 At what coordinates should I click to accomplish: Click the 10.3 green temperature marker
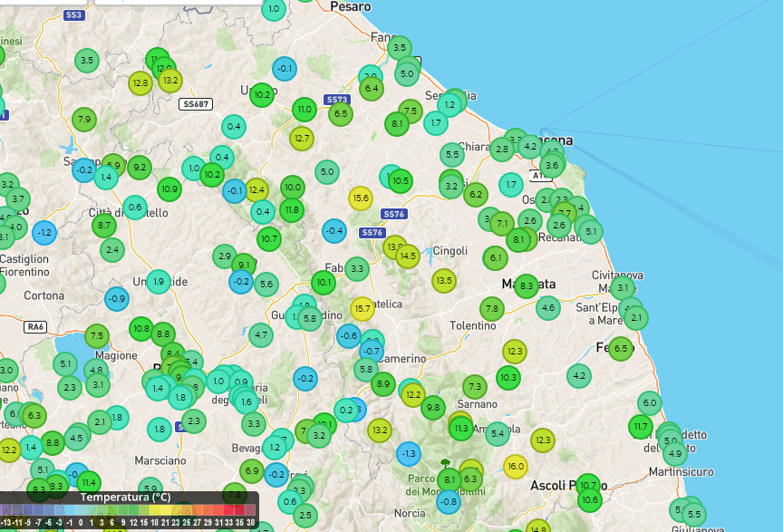(508, 377)
